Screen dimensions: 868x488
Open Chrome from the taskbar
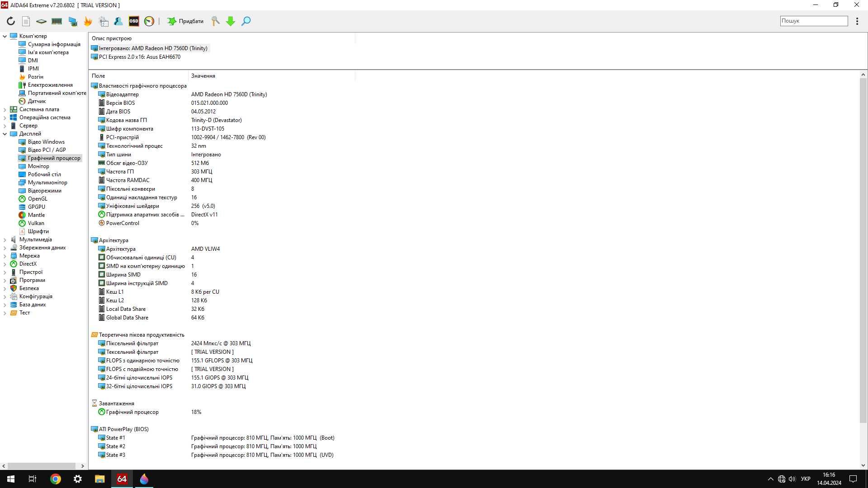click(55, 479)
